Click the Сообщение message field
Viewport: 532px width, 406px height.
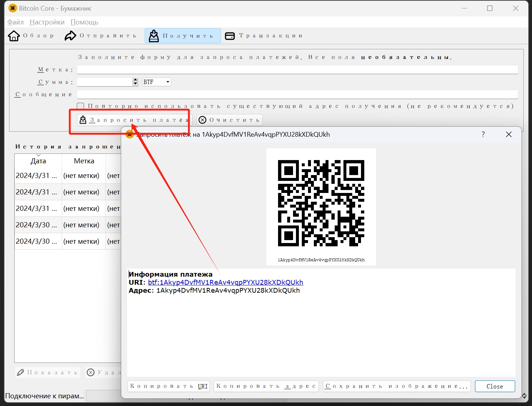297,94
